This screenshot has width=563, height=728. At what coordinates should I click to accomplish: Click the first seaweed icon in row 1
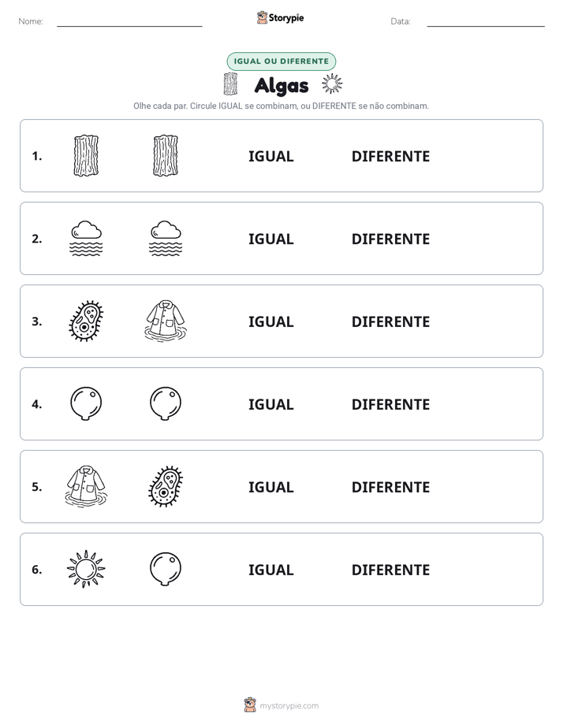point(86,155)
